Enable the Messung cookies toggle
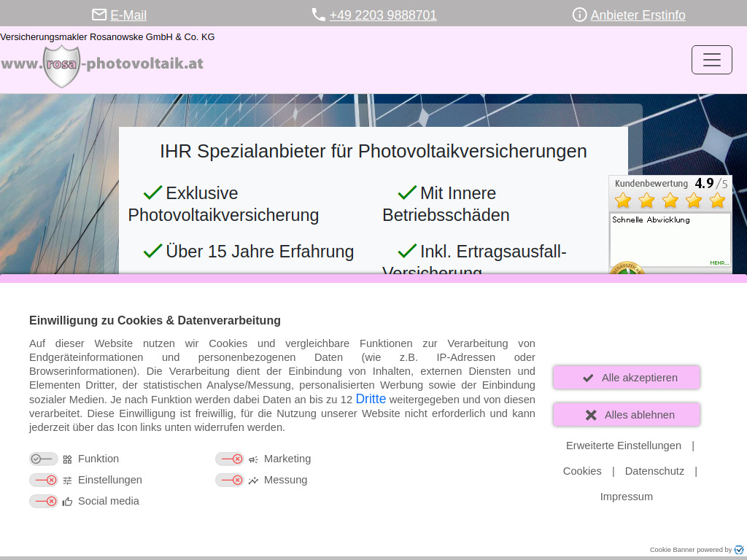747x560 pixels. pyautogui.click(x=230, y=480)
